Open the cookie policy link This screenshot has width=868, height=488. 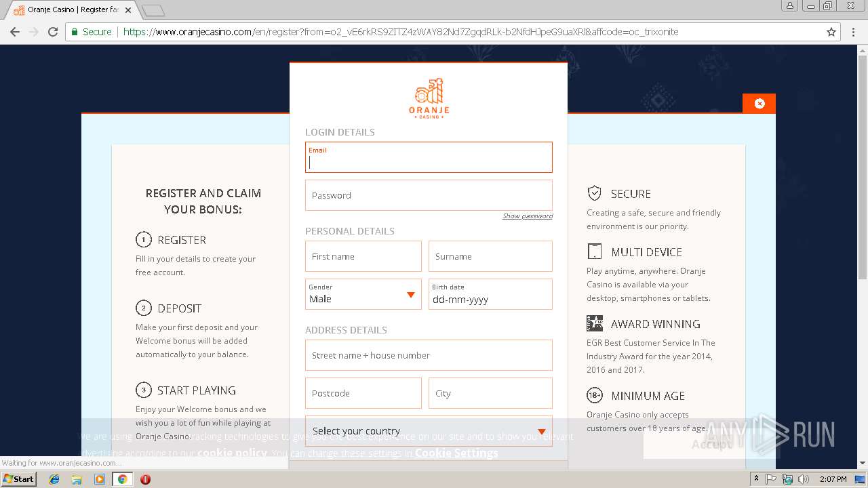232,453
